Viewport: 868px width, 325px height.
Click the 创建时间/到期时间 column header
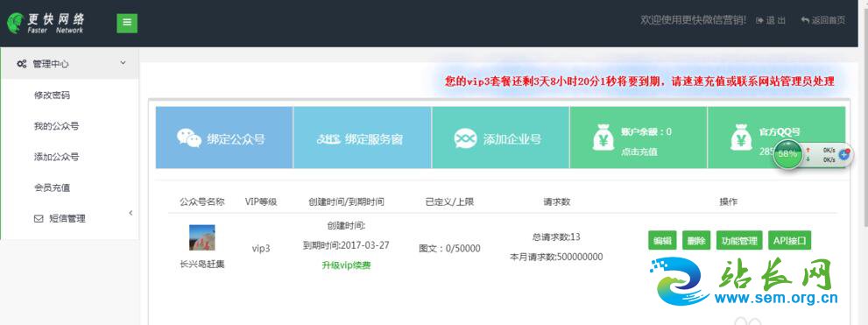(x=346, y=202)
